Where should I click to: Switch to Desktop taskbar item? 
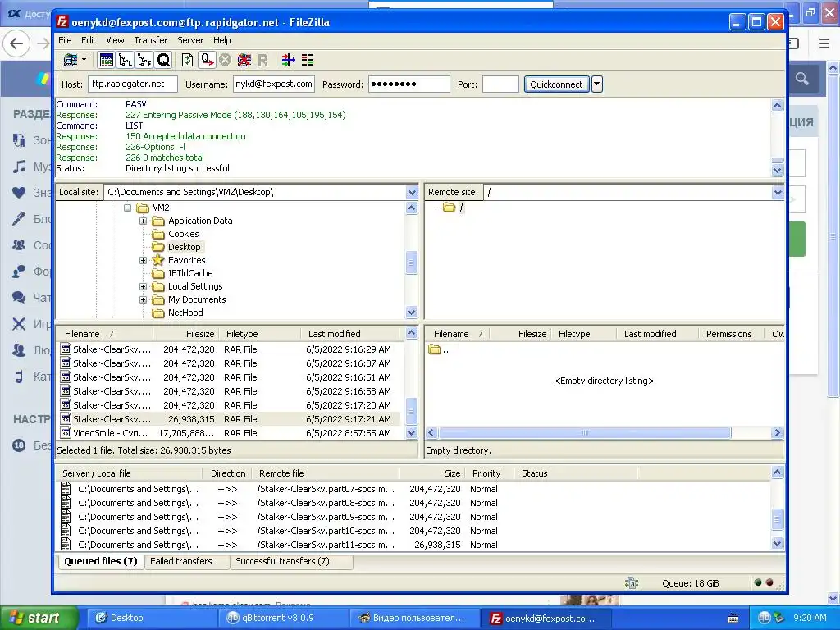tap(151, 618)
